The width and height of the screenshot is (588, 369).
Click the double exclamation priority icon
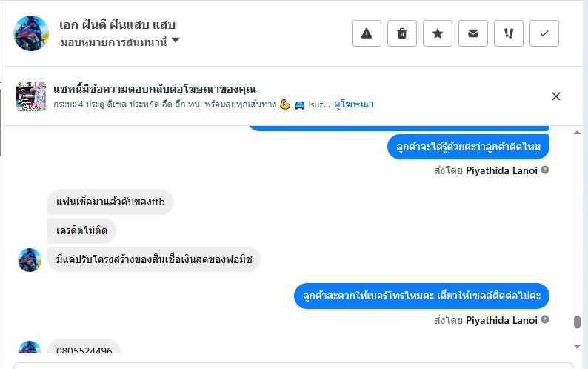pos(509,33)
